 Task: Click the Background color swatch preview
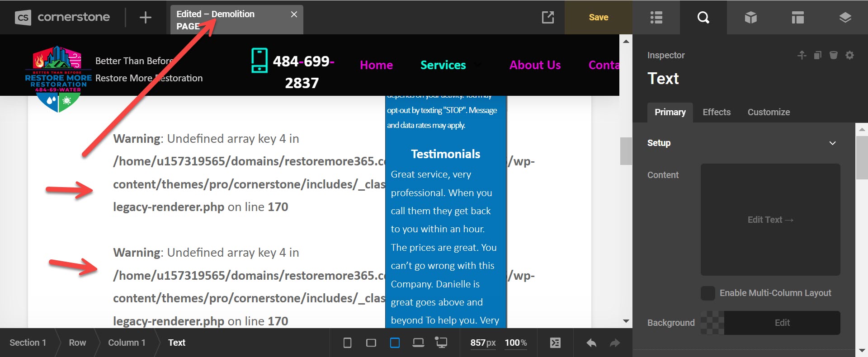pos(712,323)
